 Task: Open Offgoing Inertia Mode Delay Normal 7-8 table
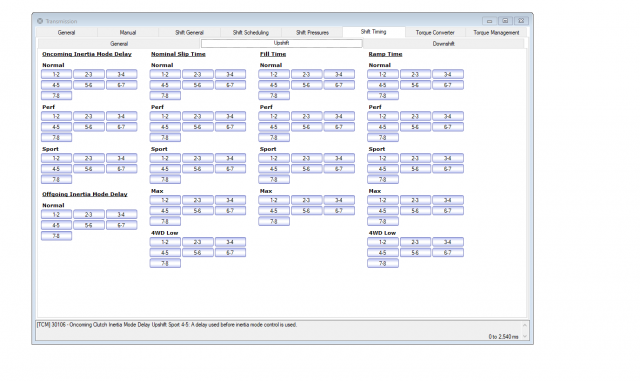[56, 236]
